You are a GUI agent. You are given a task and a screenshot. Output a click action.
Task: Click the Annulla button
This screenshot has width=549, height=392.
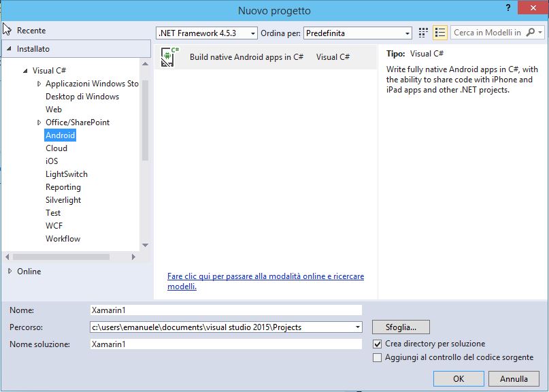click(x=514, y=378)
